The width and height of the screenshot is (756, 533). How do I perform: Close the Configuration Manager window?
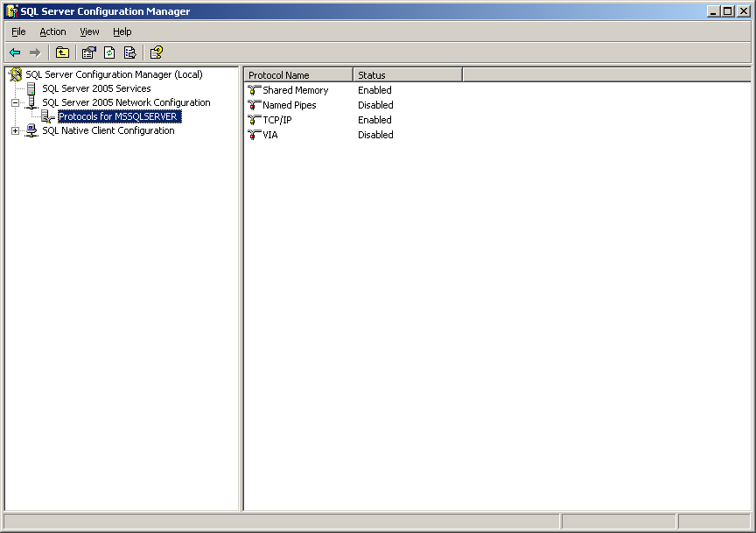[x=744, y=11]
